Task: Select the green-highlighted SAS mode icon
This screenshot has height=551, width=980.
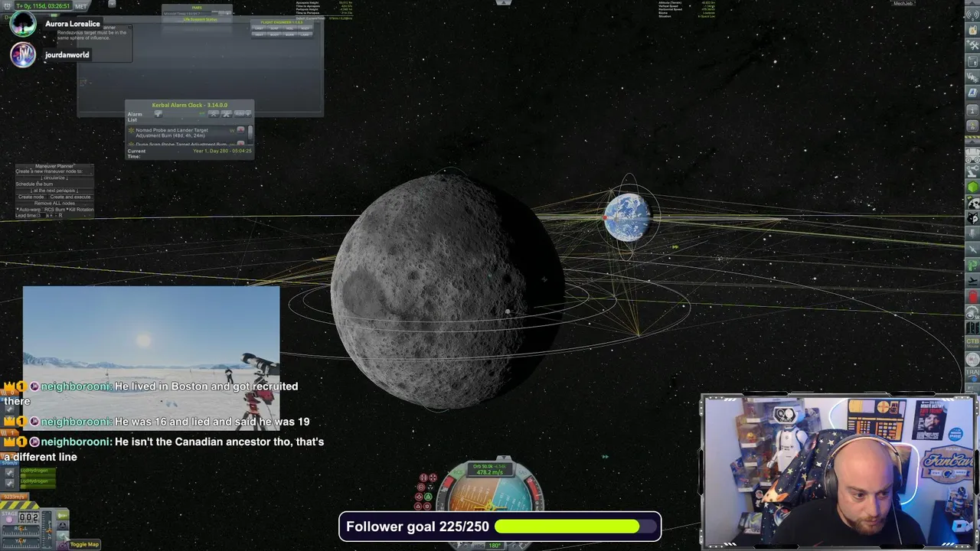Action: click(x=428, y=497)
